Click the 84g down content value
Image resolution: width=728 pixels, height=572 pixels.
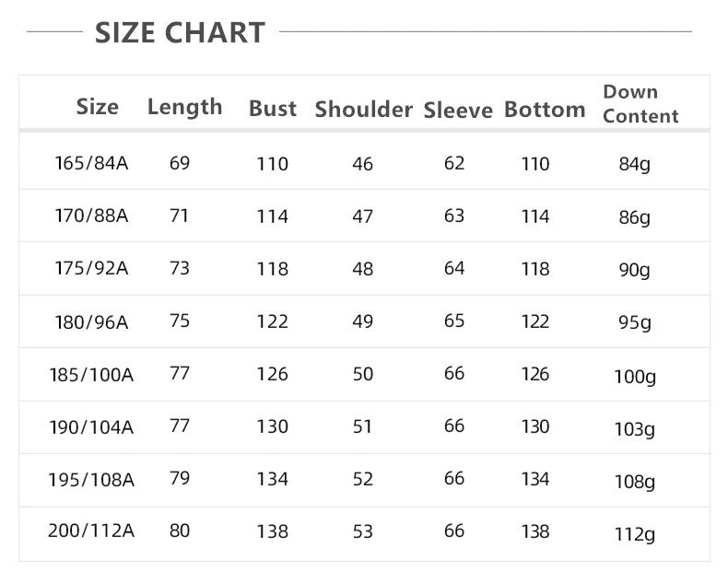(x=635, y=164)
